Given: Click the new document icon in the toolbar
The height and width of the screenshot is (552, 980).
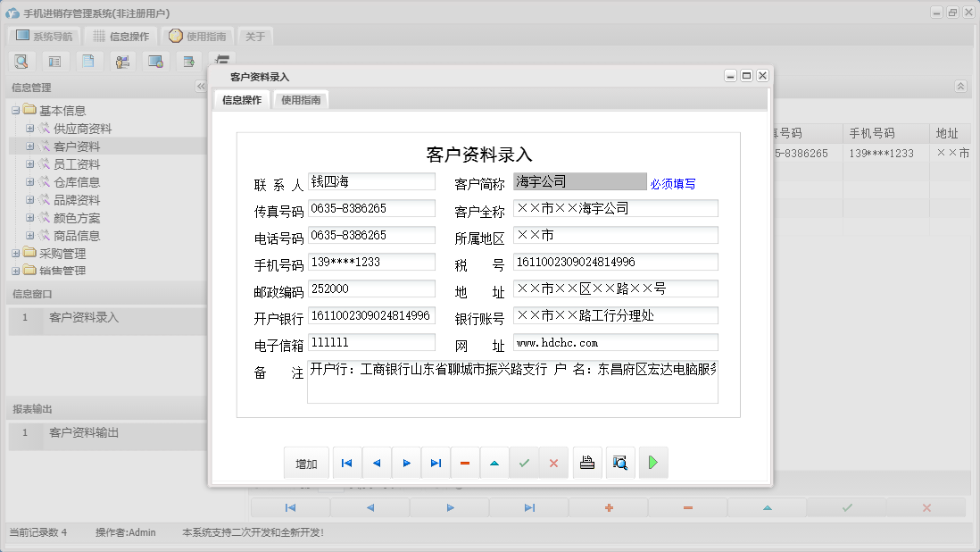Looking at the screenshot, I should (87, 61).
